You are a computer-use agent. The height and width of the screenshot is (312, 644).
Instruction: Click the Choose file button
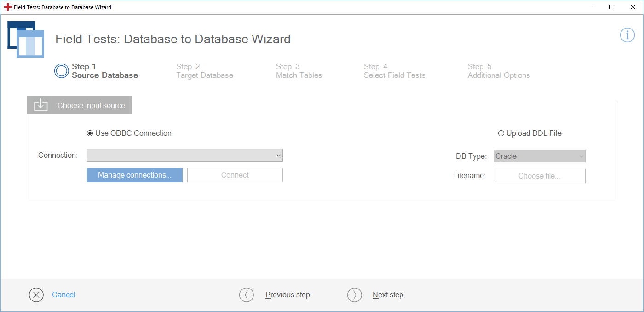pyautogui.click(x=539, y=176)
